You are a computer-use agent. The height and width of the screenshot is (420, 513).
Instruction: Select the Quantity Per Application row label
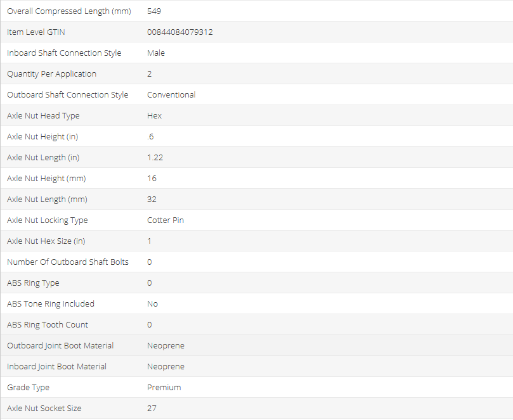pyautogui.click(x=51, y=74)
